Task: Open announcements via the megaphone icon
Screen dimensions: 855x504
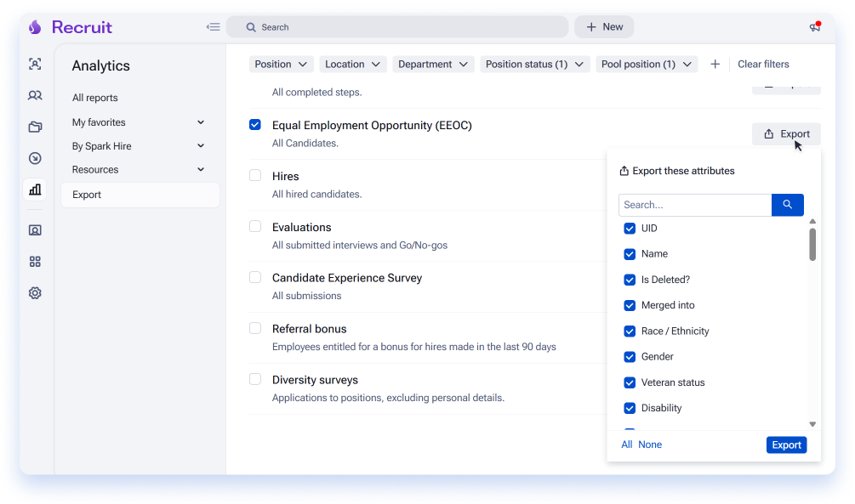Action: click(x=815, y=26)
